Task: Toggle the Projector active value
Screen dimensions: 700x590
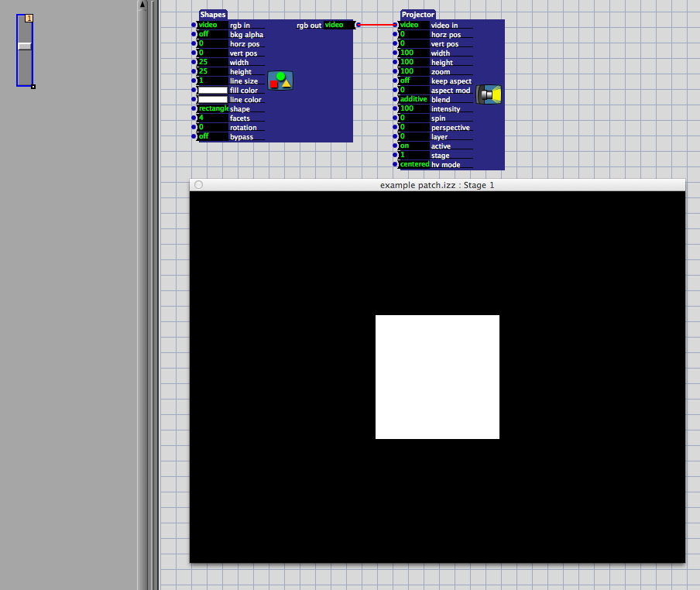Action: (x=413, y=146)
